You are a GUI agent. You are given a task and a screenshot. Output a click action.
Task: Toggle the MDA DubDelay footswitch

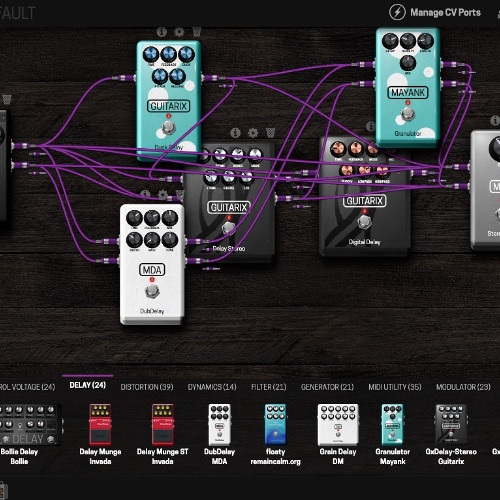tap(152, 291)
